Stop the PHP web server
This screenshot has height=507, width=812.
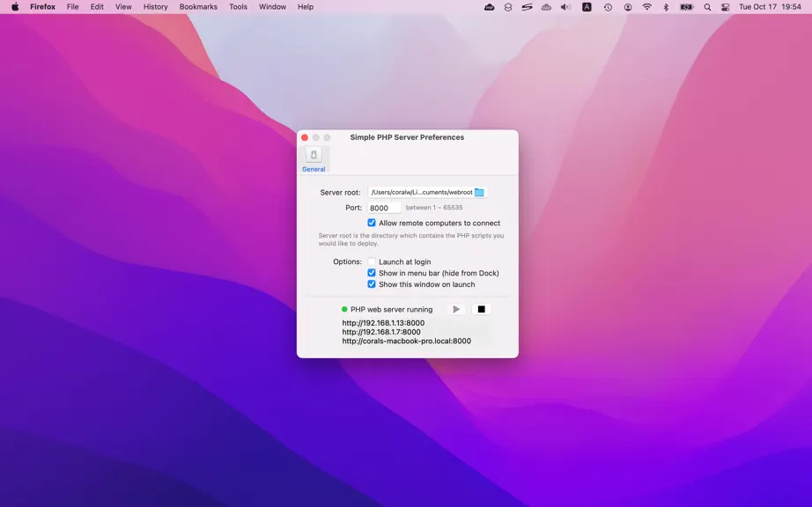click(481, 309)
